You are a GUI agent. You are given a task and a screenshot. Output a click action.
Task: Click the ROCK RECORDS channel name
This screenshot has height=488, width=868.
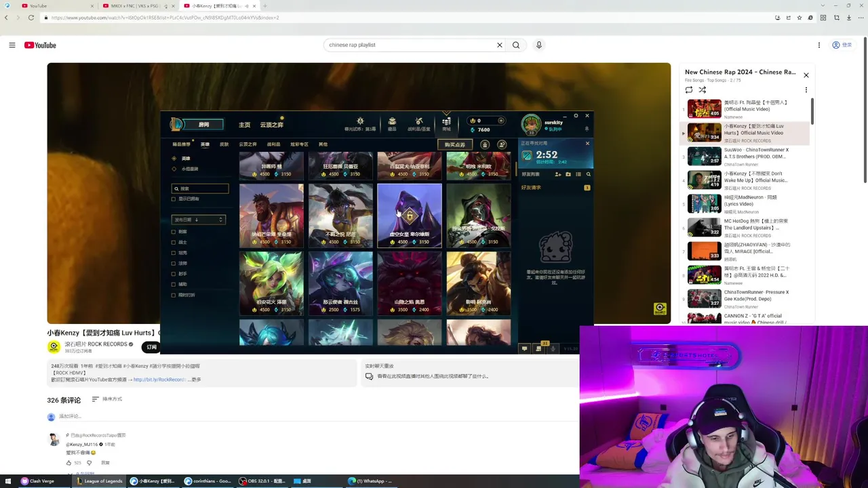pyautogui.click(x=96, y=344)
